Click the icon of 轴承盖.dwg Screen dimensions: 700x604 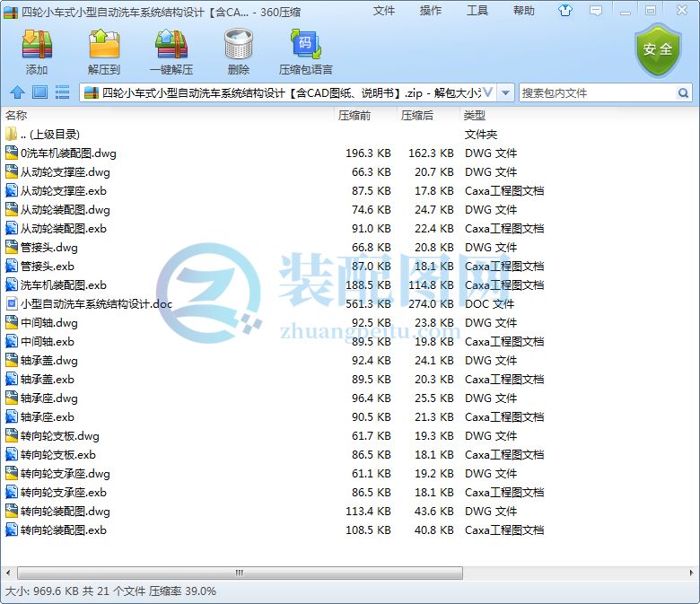click(x=11, y=360)
